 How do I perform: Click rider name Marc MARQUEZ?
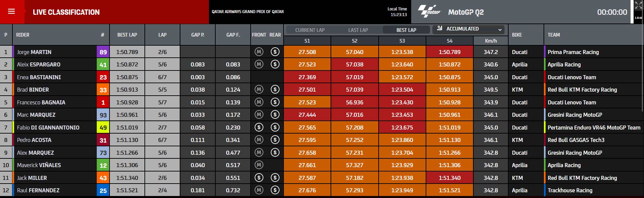[x=36, y=115]
